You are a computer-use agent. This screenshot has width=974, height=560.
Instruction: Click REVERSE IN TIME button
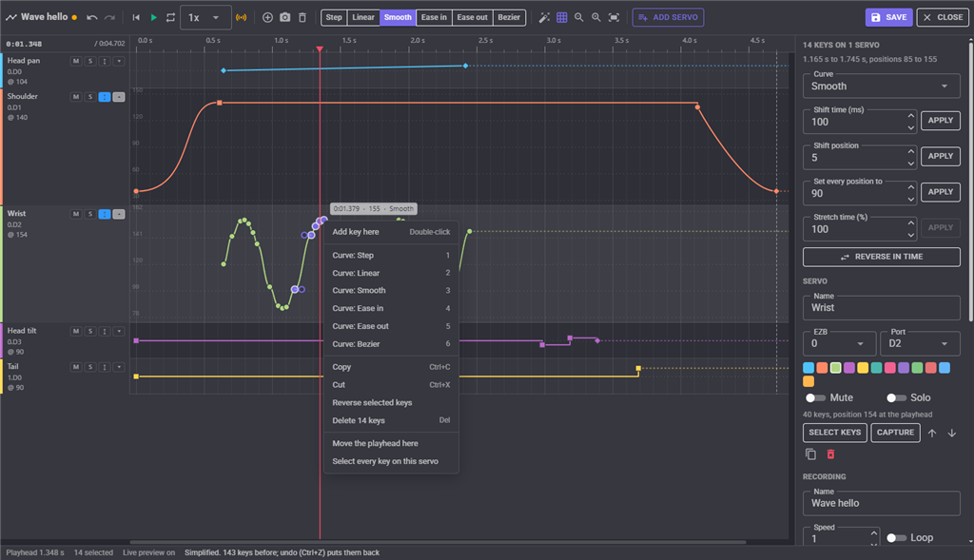point(882,257)
